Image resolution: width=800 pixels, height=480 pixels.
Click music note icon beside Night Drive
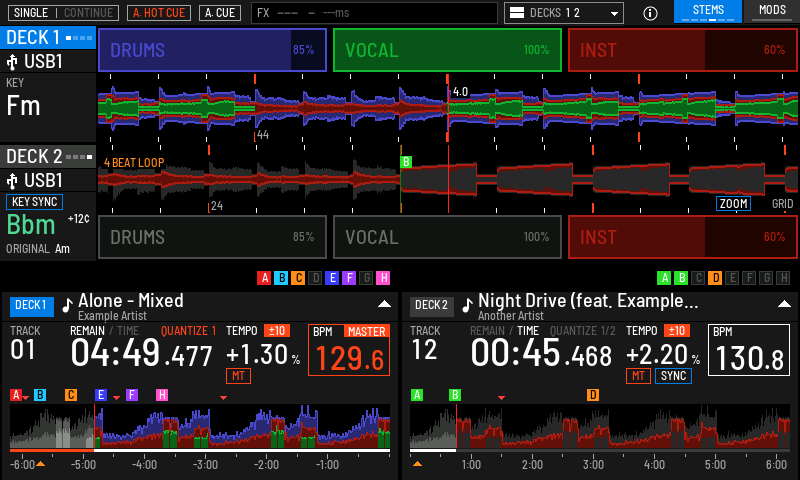pos(467,305)
